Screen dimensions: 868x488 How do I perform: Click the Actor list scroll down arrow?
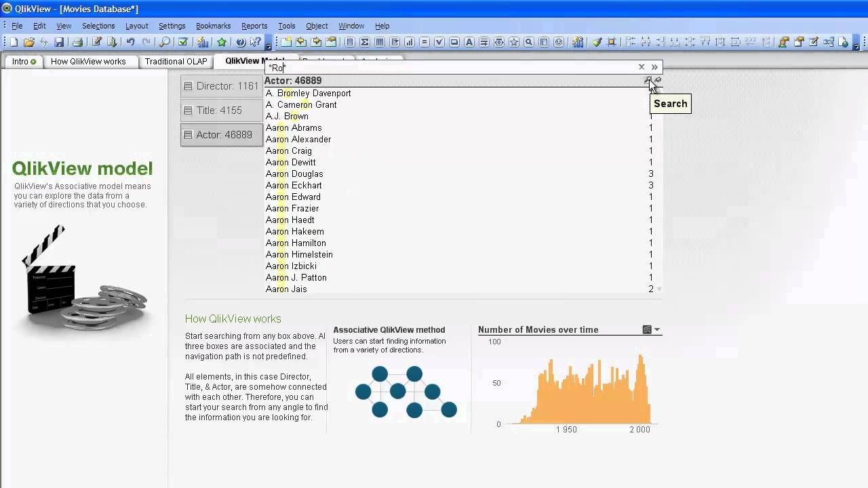(659, 289)
